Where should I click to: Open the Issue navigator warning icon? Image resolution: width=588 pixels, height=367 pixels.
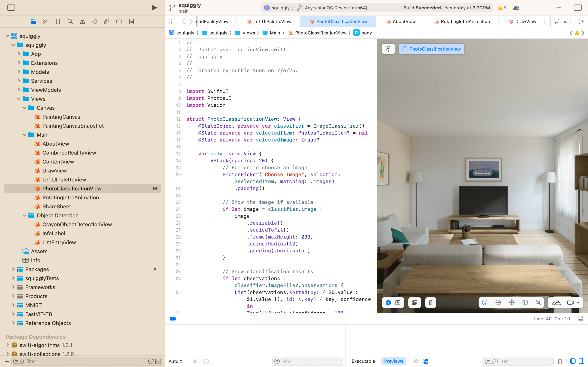82,21
